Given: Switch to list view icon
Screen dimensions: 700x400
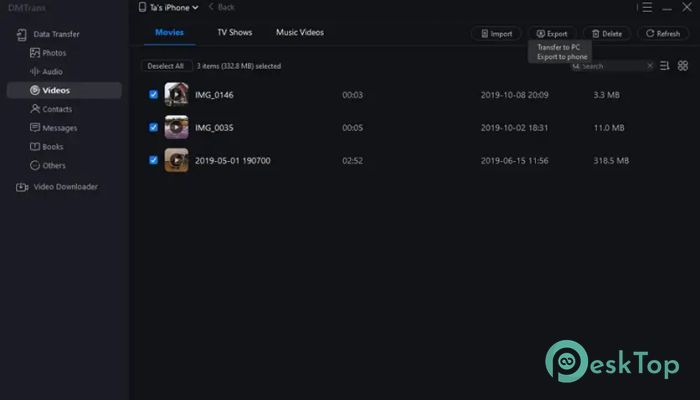Looking at the screenshot, I should point(665,66).
